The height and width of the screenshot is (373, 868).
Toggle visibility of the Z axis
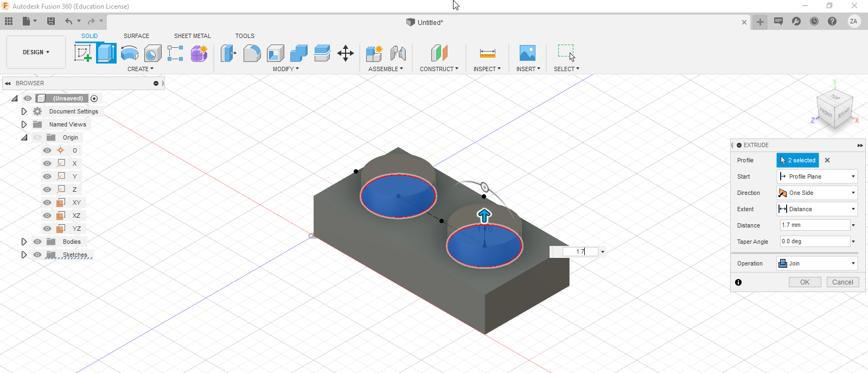pos(47,189)
